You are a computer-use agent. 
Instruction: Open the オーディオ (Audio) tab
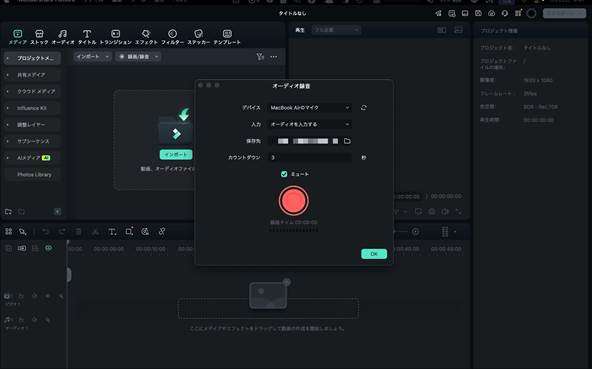pos(63,37)
